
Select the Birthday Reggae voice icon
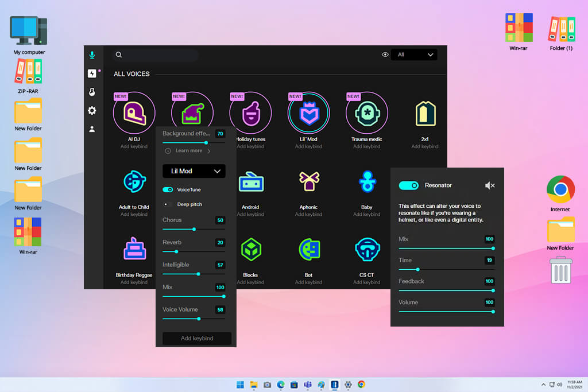point(134,249)
